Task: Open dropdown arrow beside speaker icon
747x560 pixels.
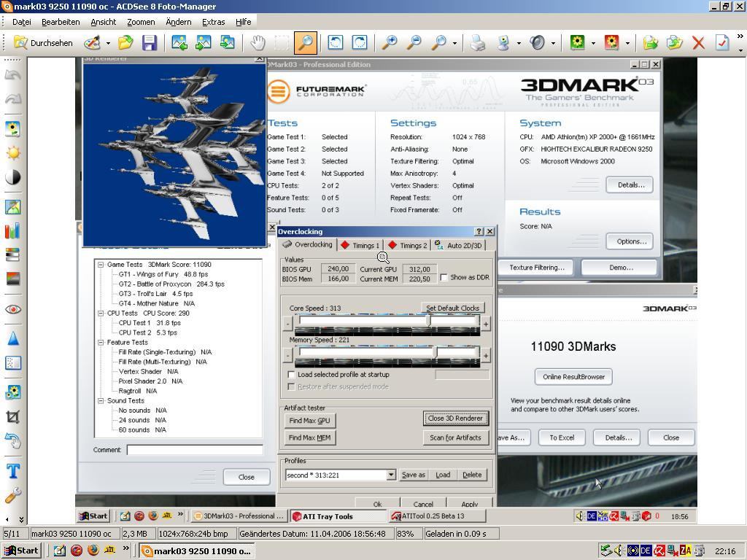Action: tap(553, 43)
